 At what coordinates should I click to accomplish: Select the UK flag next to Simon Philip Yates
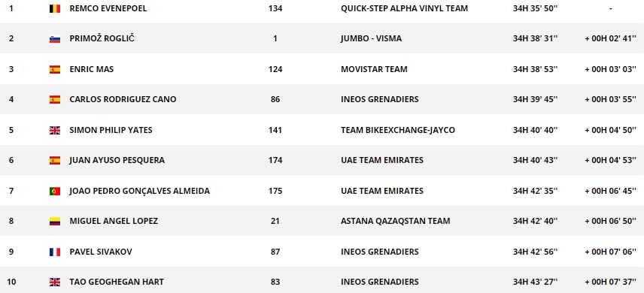tap(55, 130)
